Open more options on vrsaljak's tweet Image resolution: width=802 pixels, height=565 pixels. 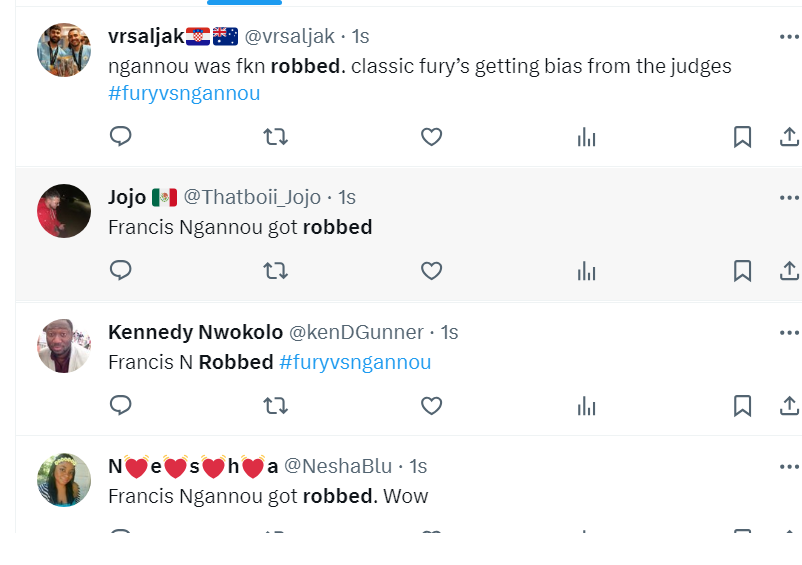point(789,36)
